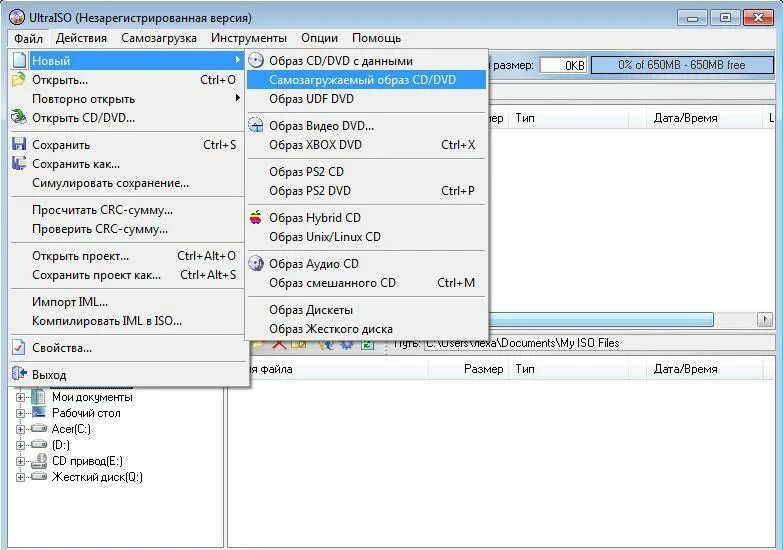Choose Образ XBOX DVD
This screenshot has height=550, width=783.
366,144
